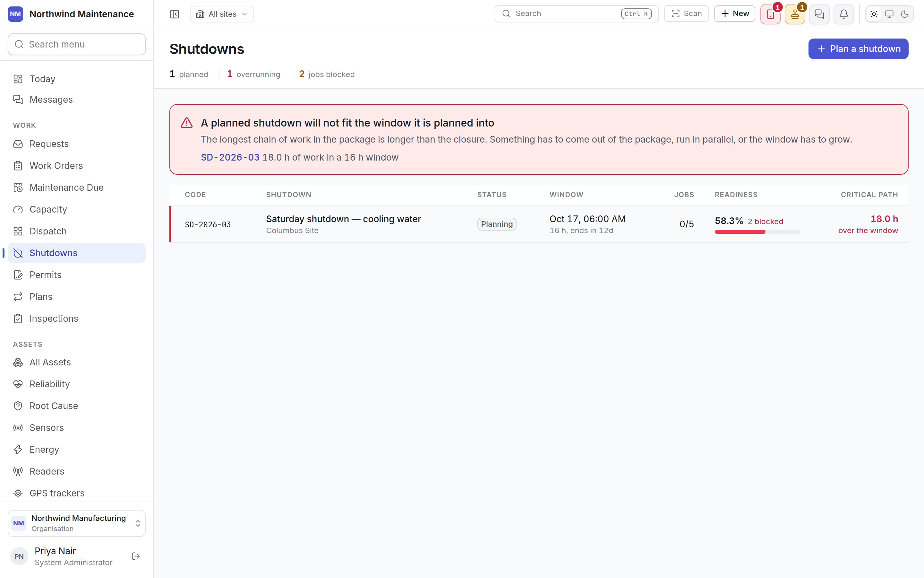924x578 pixels.
Task: Click the Inspections clipboard icon
Action: (18, 319)
